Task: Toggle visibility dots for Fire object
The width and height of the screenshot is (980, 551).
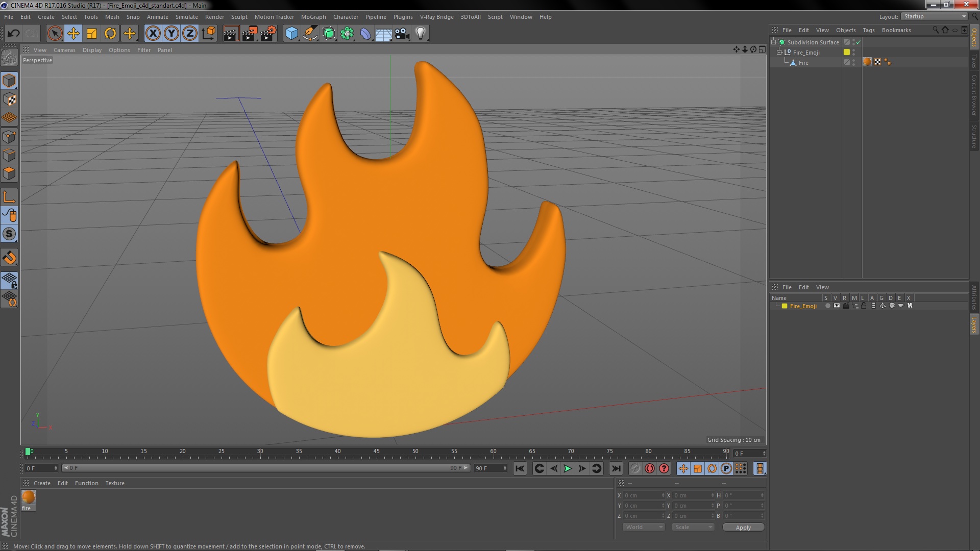Action: [854, 62]
